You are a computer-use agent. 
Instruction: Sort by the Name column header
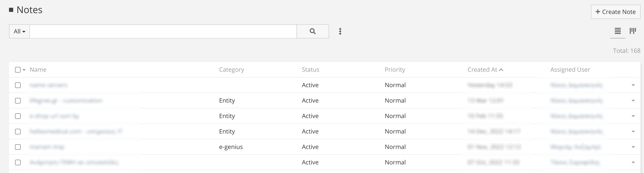pyautogui.click(x=38, y=70)
